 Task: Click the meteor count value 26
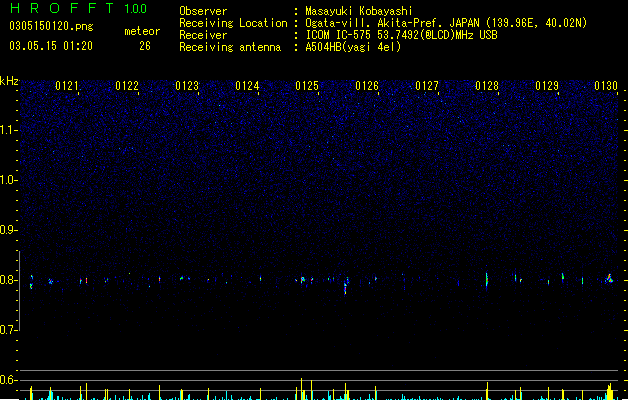click(x=145, y=46)
